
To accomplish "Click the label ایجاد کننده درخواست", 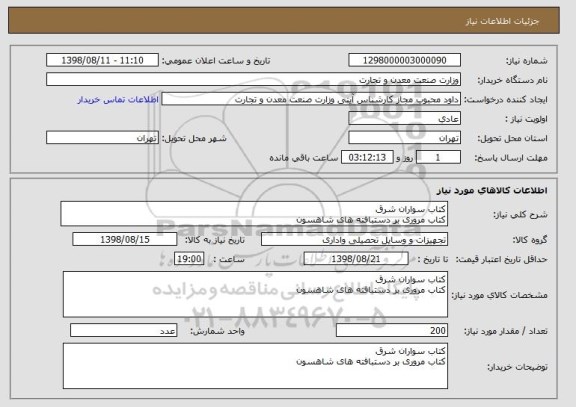I will coord(505,100).
